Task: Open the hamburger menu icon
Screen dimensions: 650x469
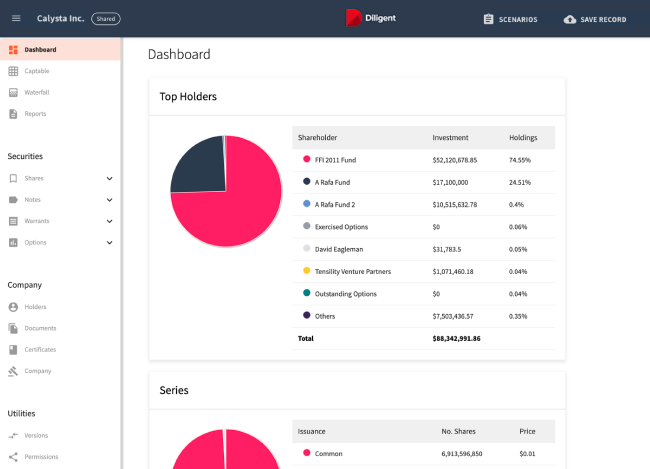Action: point(16,18)
